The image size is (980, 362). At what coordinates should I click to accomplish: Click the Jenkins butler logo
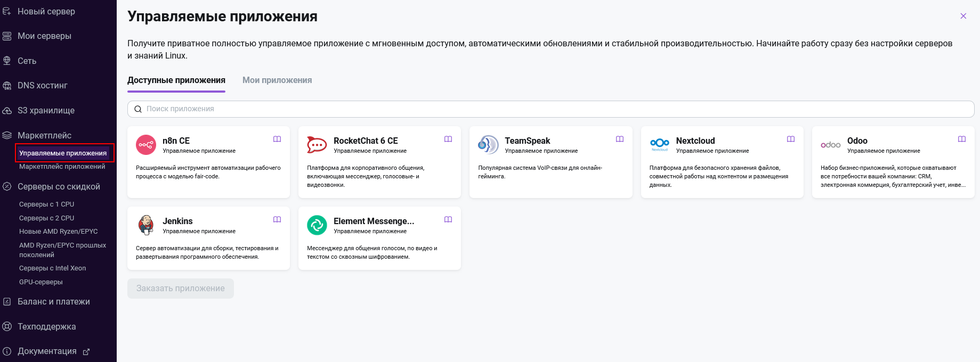click(146, 225)
